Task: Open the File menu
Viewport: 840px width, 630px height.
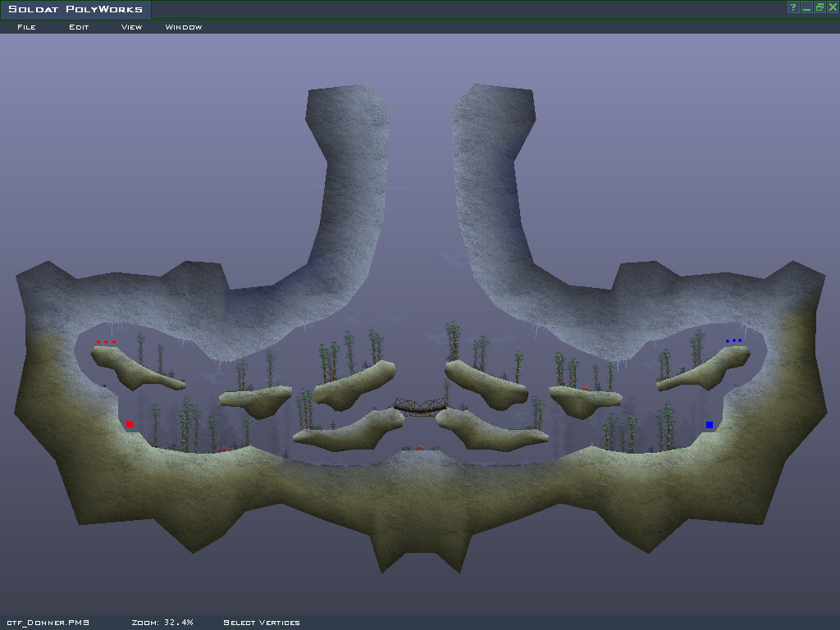Action: pyautogui.click(x=26, y=27)
